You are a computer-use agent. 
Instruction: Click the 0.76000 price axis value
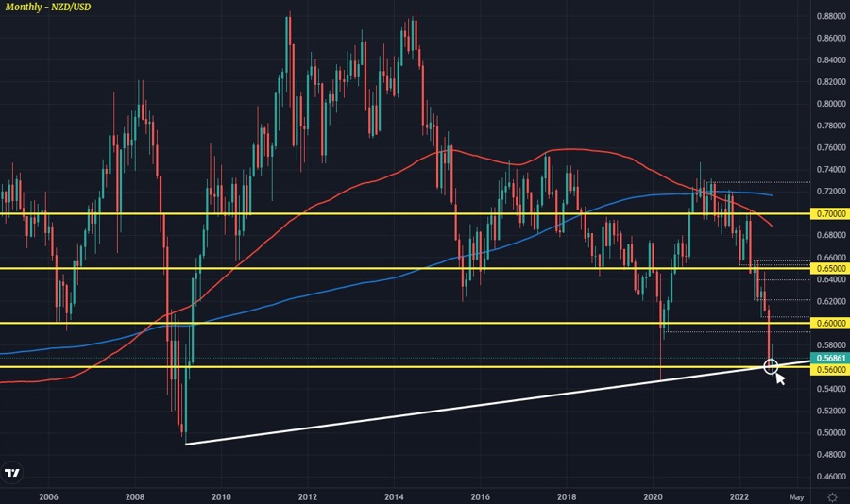pyautogui.click(x=831, y=147)
